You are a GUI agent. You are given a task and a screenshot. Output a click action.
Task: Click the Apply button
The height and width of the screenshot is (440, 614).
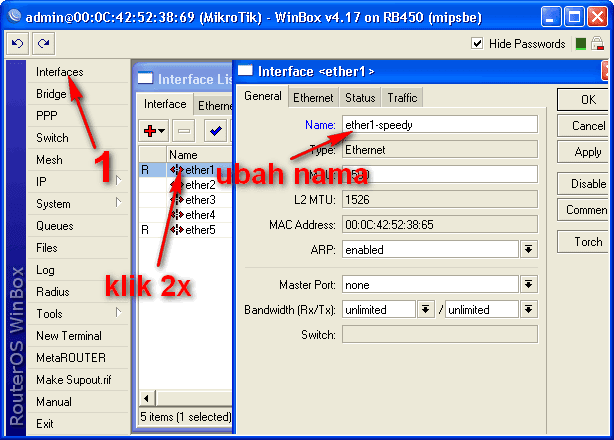585,152
